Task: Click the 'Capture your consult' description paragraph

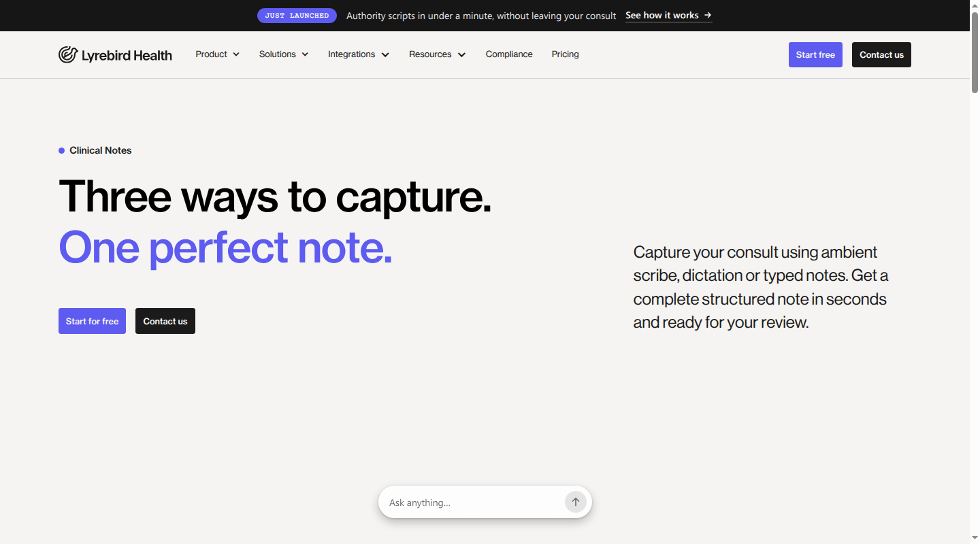Action: pyautogui.click(x=761, y=287)
